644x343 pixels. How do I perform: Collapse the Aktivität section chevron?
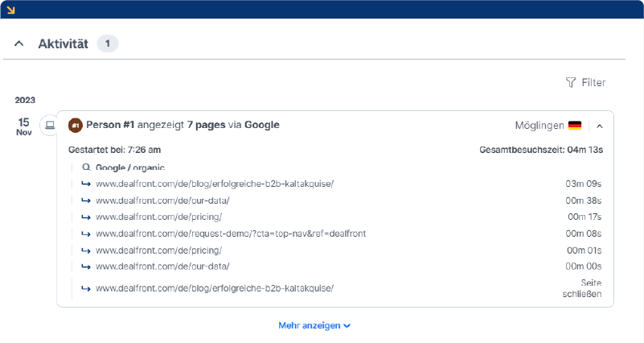click(18, 43)
